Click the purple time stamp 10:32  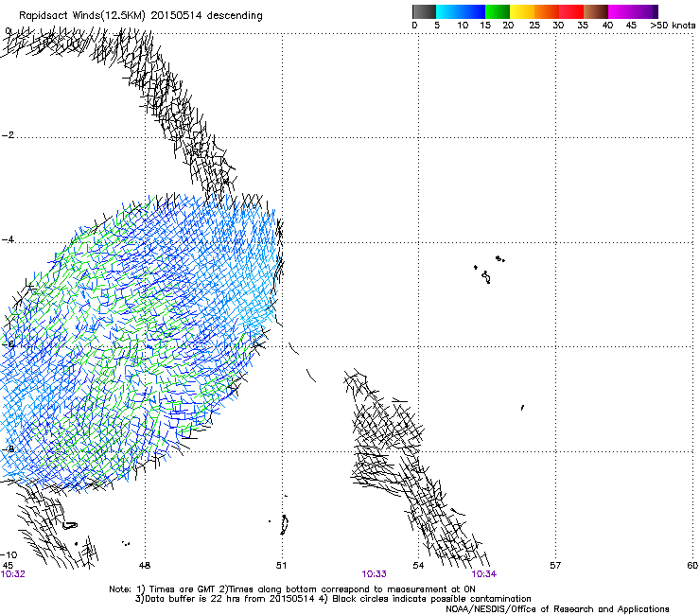click(13, 574)
